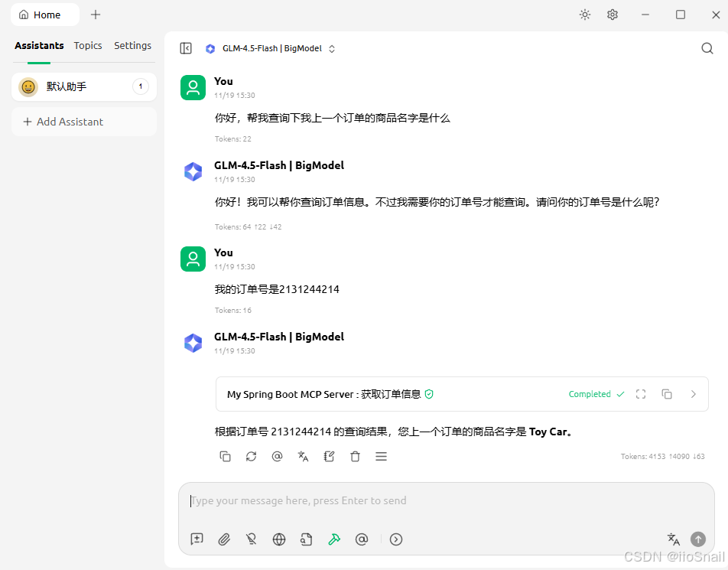Expand the MCP tool call to fullscreen
Image resolution: width=728 pixels, height=570 pixels.
[x=641, y=394]
